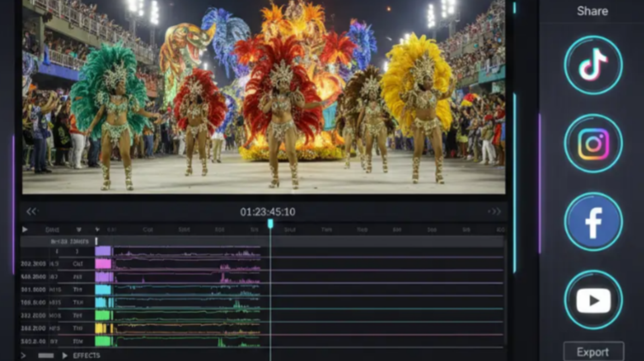Click the rewind double-arrow icon
Viewport: 644px width, 361px height.
31,212
